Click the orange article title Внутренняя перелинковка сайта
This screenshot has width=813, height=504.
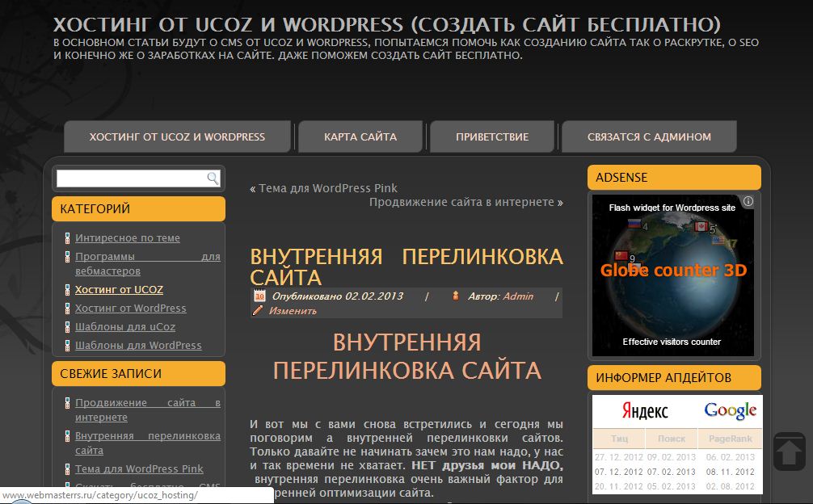[406, 267]
